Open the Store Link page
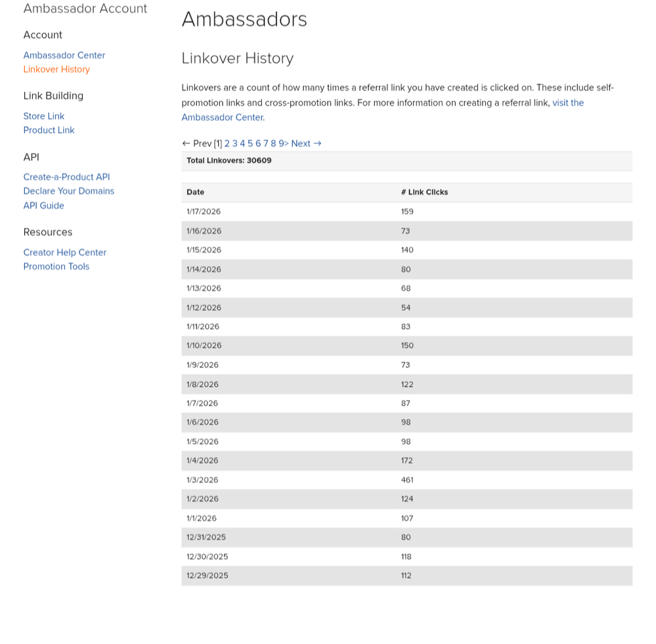 tap(43, 116)
